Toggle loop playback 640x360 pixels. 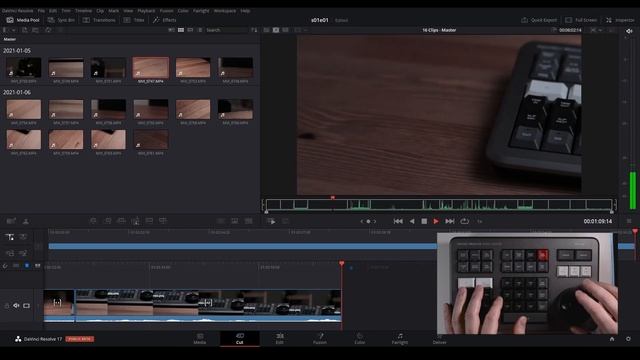tap(464, 221)
